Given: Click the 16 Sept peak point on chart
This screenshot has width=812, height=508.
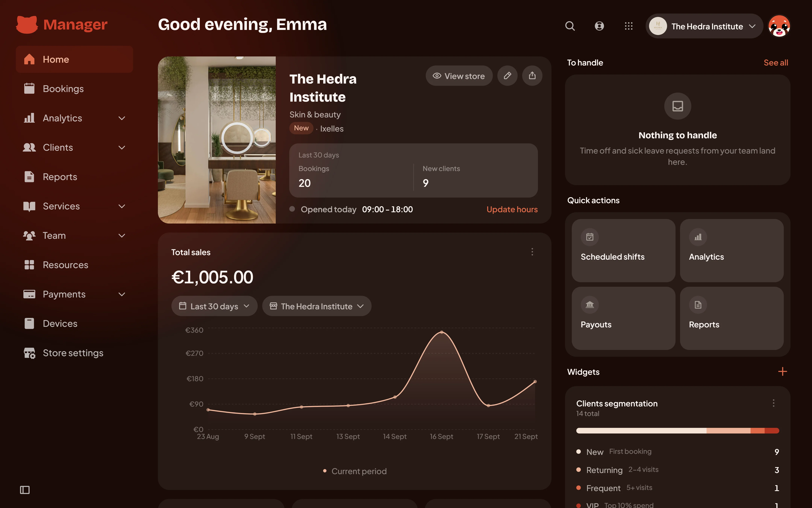Looking at the screenshot, I should coord(442,332).
